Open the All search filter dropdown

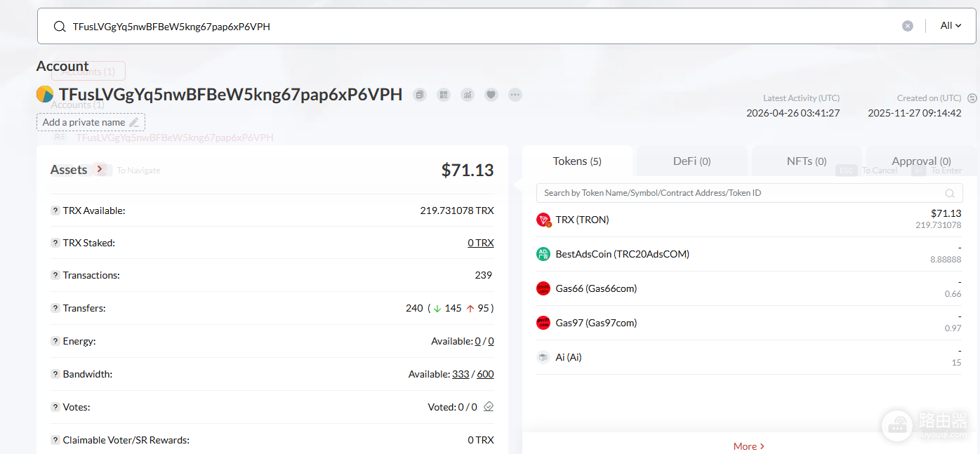coord(951,26)
